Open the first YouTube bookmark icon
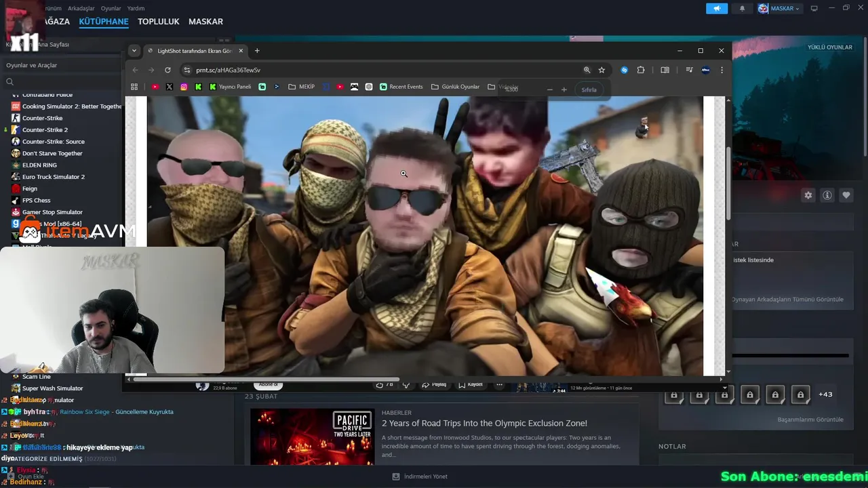Viewport: 868px width, 488px height. coord(155,87)
